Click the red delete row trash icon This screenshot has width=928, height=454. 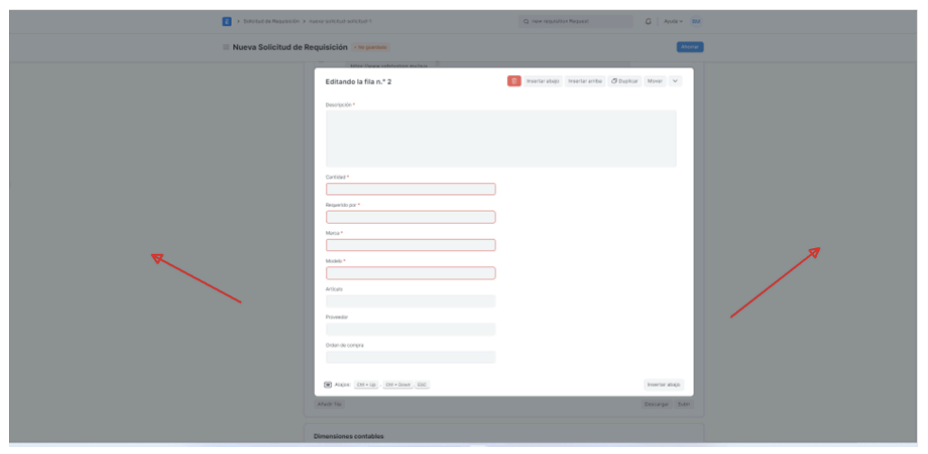[x=513, y=81]
